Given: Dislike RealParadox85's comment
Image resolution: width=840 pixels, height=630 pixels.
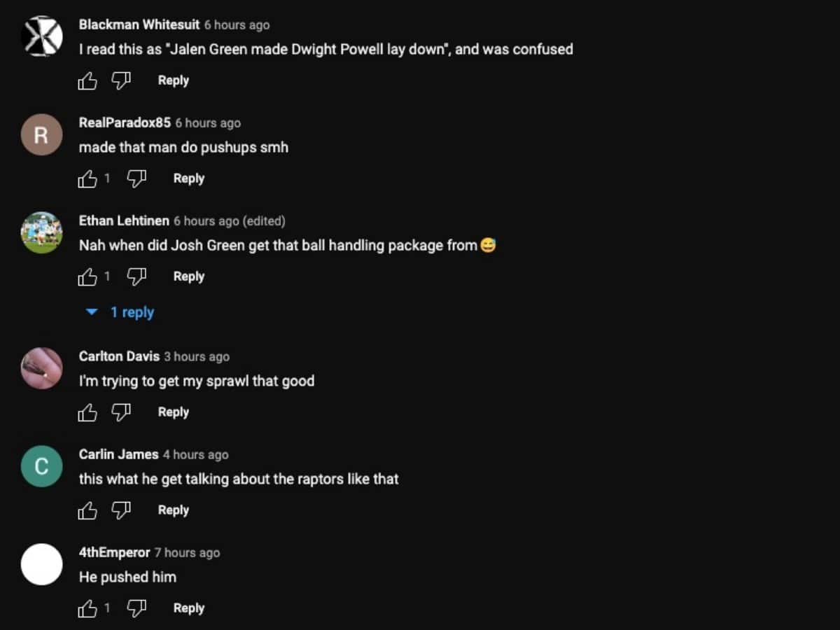Looking at the screenshot, I should 136,179.
